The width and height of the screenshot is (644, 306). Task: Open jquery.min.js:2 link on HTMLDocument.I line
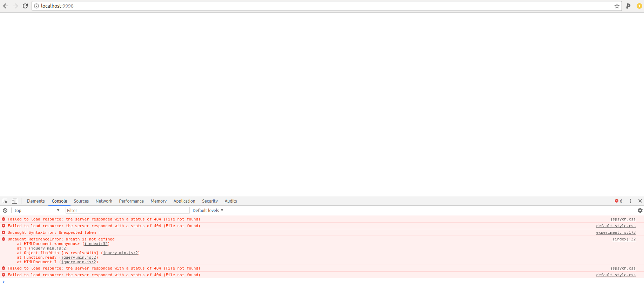pyautogui.click(x=79, y=262)
